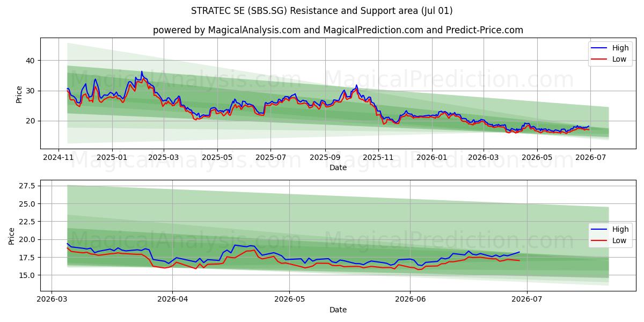
Task: Click the red Low line swatch in top legend
Action: coord(599,60)
